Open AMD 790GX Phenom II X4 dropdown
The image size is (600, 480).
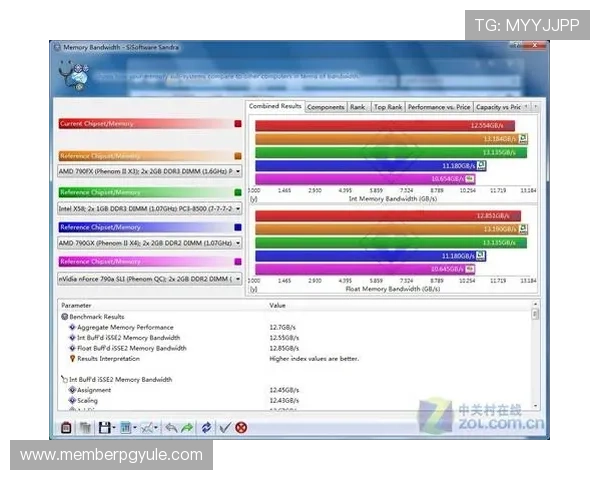tap(150, 243)
